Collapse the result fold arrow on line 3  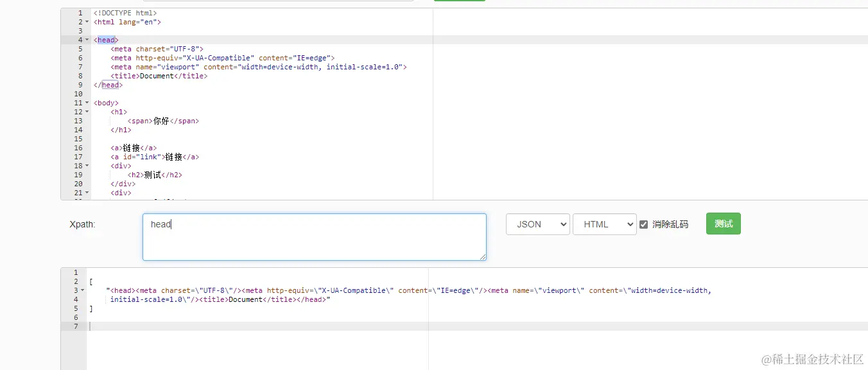[82, 290]
